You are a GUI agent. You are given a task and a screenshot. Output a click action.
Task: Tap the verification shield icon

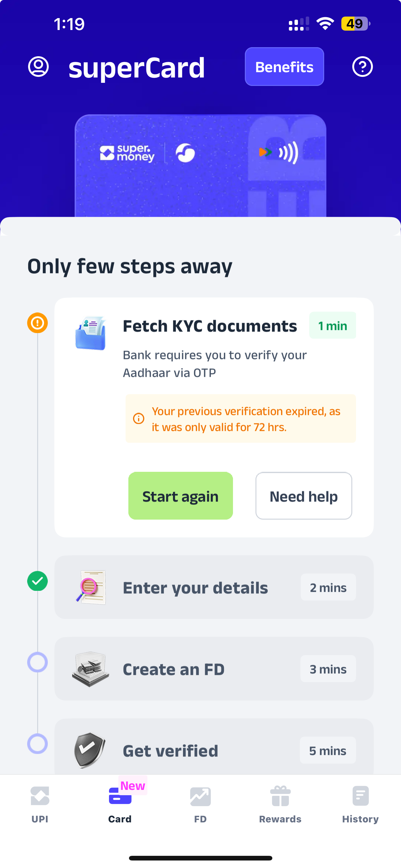point(90,750)
